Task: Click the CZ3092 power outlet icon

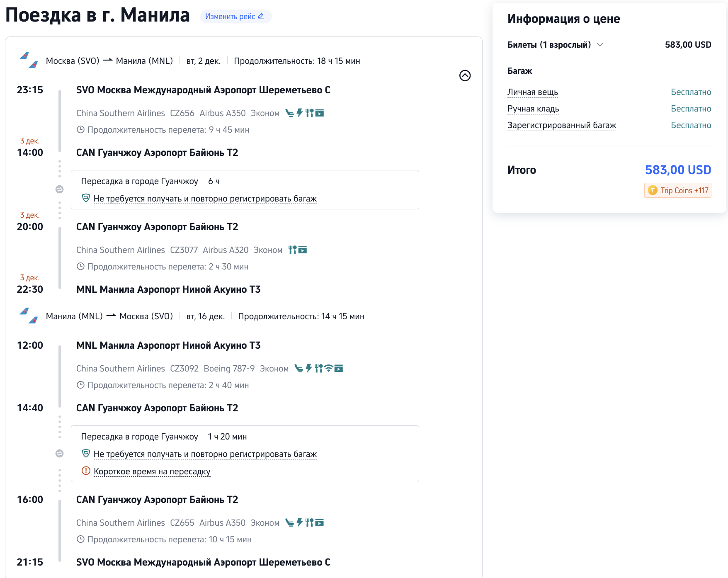Action: click(x=309, y=368)
